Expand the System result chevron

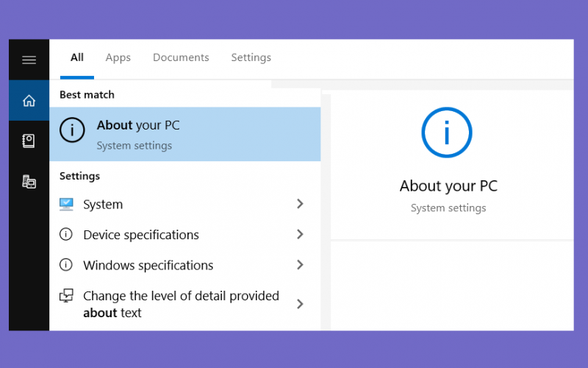300,204
